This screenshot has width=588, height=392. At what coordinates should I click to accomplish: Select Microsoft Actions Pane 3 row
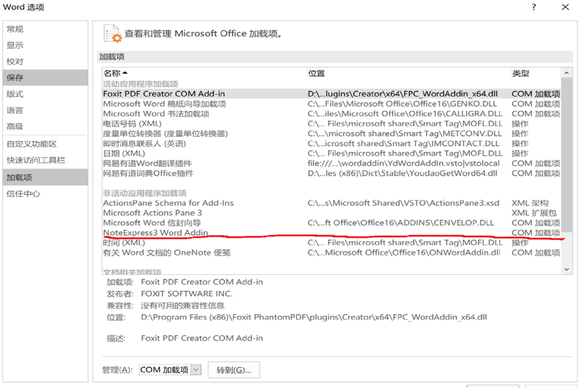pos(331,213)
